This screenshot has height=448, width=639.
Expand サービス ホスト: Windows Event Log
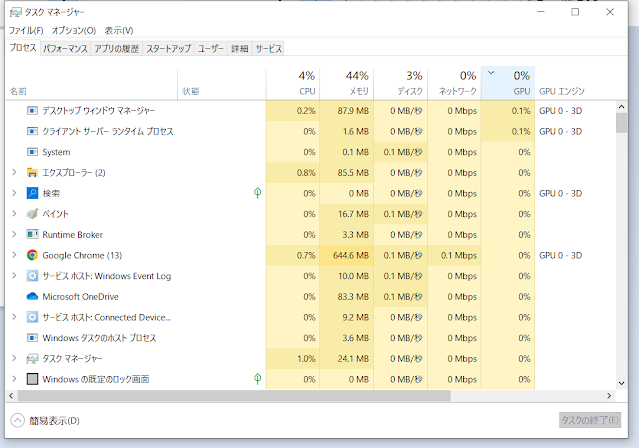14,276
